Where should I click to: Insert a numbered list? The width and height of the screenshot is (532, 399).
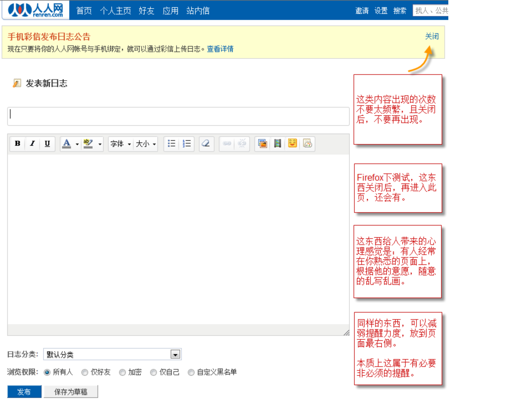tap(187, 144)
